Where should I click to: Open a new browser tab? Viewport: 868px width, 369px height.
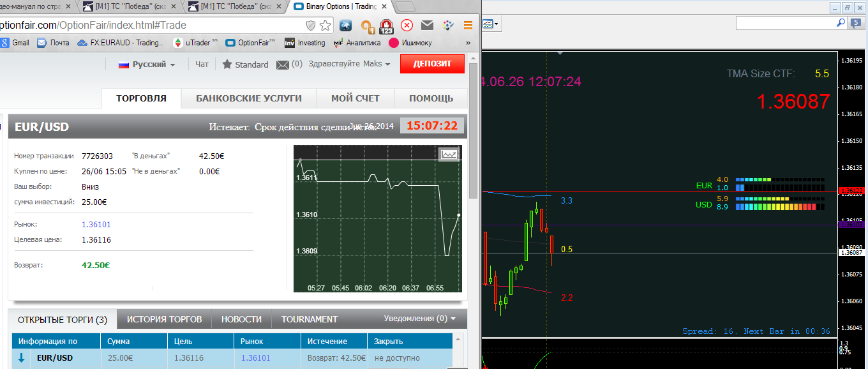(x=405, y=7)
